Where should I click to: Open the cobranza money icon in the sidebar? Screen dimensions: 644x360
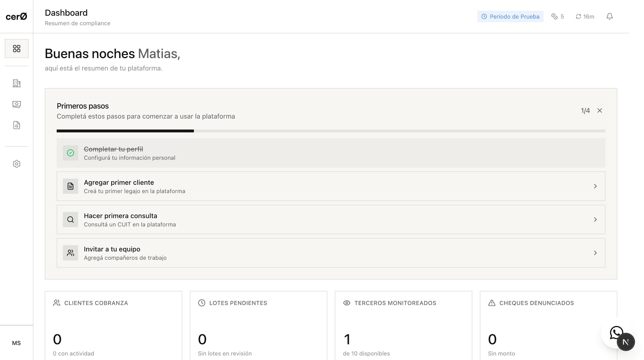pos(16,105)
